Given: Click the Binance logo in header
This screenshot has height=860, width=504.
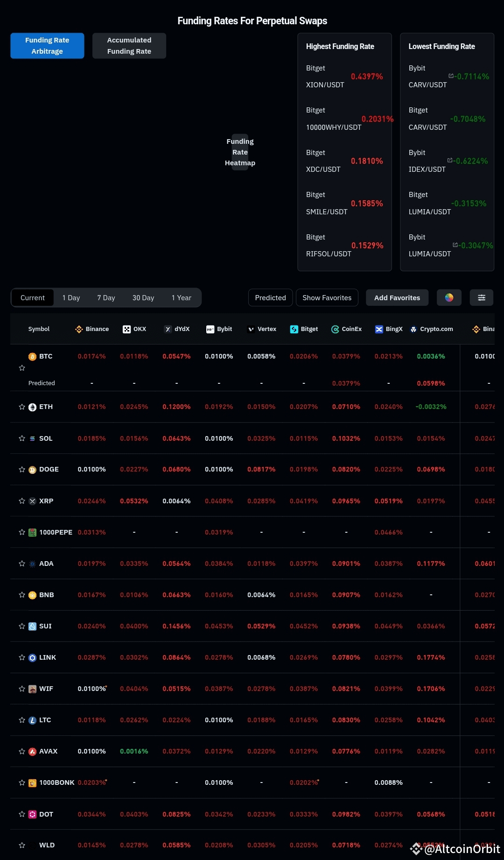Looking at the screenshot, I should (x=79, y=329).
